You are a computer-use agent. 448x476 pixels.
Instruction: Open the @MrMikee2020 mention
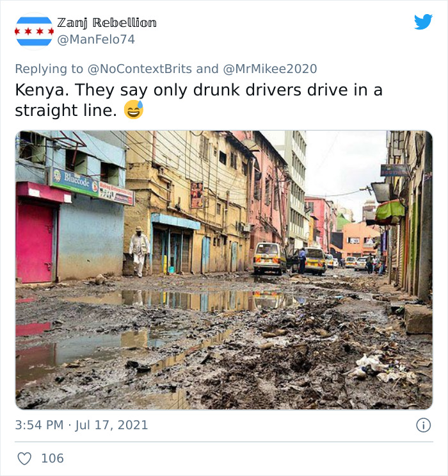269,69
